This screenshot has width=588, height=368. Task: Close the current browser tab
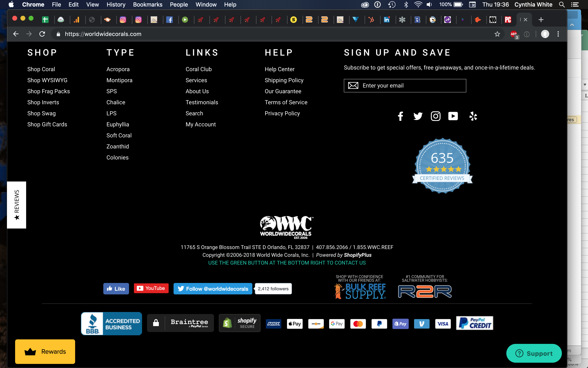[525, 20]
